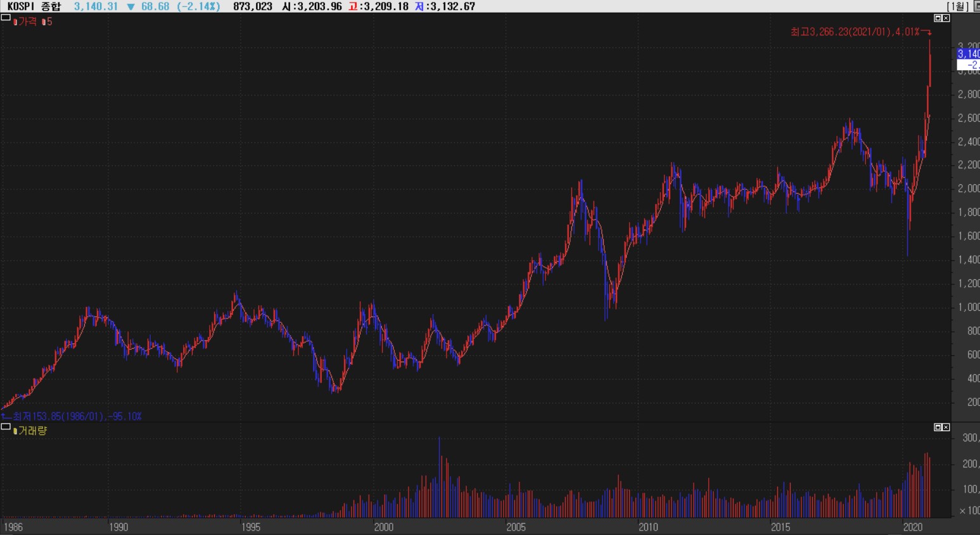Image resolution: width=980 pixels, height=535 pixels.
Task: Click the 2000 time axis label
Action: 383,527
